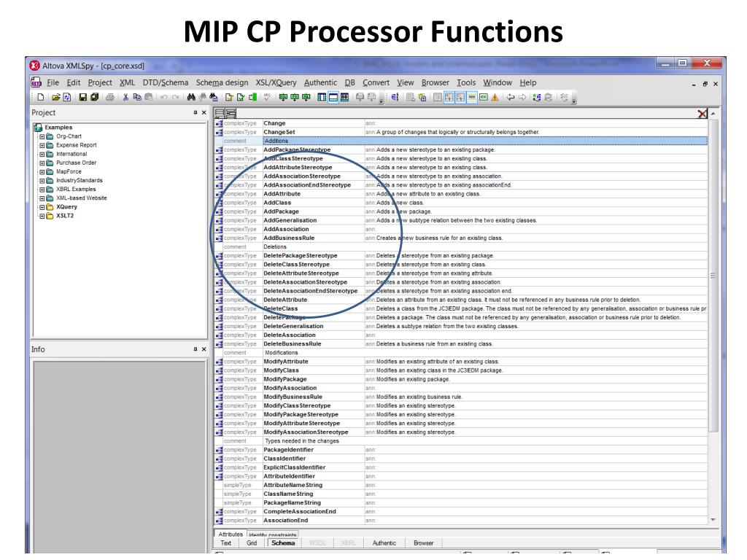Open the Schema design menu
747x560 pixels.
tap(222, 82)
